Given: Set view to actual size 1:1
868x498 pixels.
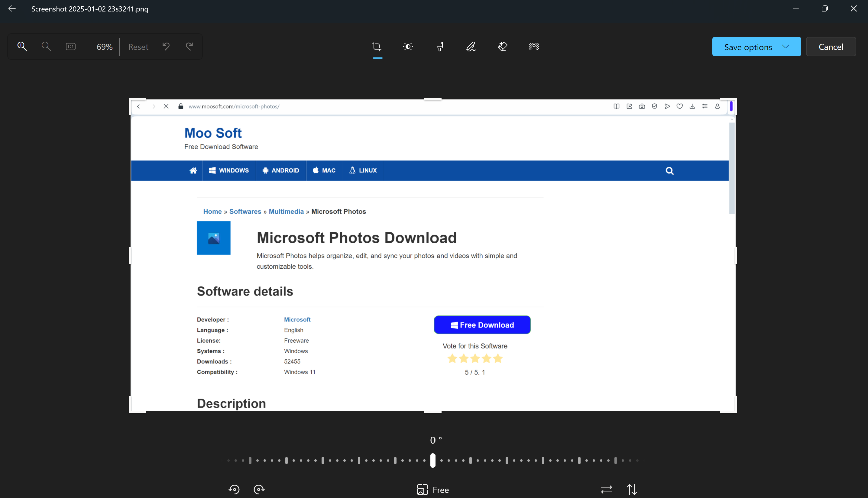Looking at the screenshot, I should click(70, 47).
